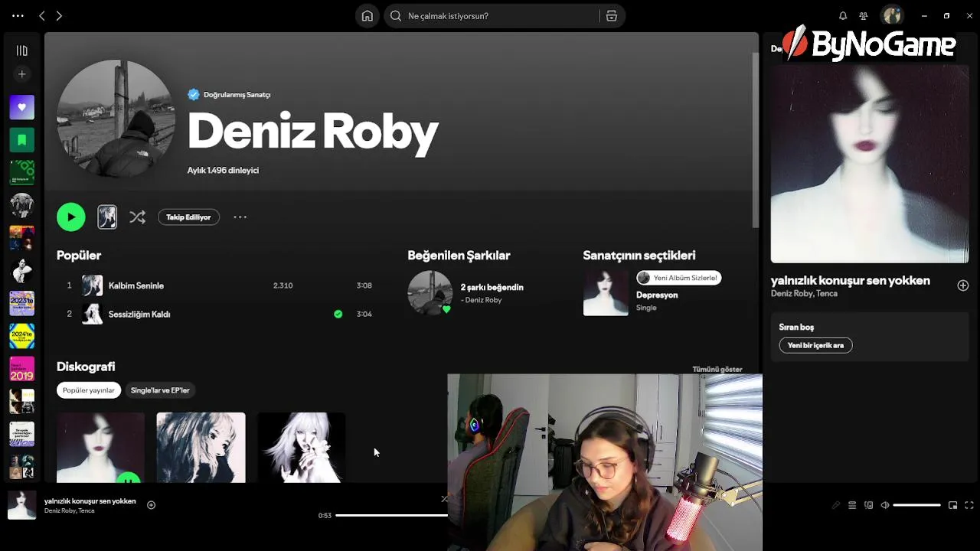Image resolution: width=980 pixels, height=551 pixels.
Task: Open the miniplayer icon
Action: pyautogui.click(x=953, y=505)
